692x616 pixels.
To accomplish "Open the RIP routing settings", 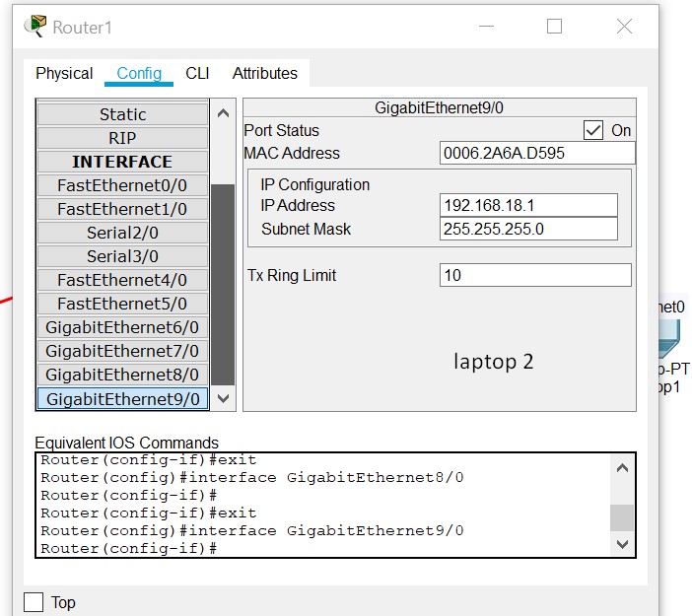I will pyautogui.click(x=122, y=138).
